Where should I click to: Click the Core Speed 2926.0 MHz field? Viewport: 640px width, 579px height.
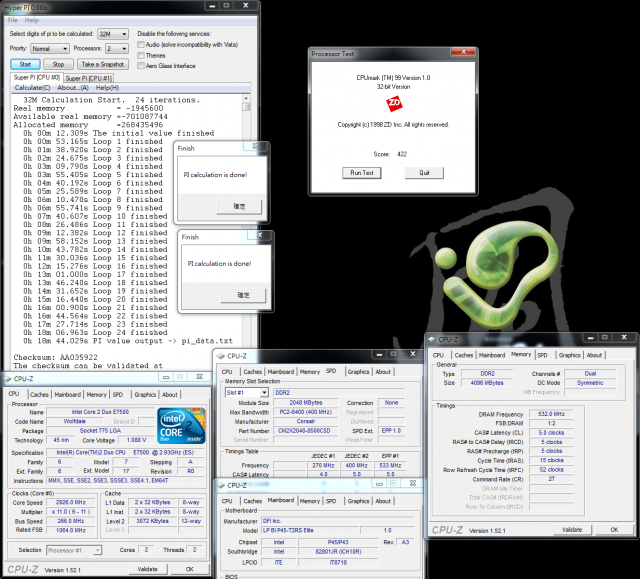click(x=71, y=503)
